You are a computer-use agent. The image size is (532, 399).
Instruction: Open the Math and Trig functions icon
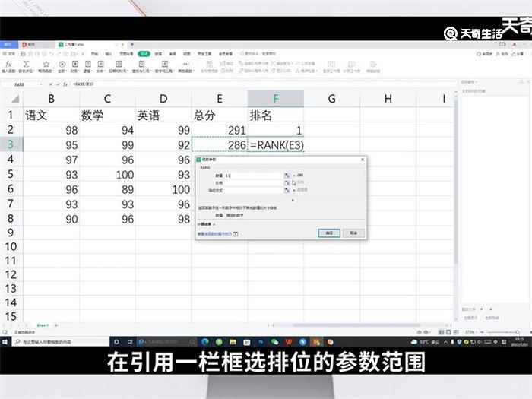[165, 64]
